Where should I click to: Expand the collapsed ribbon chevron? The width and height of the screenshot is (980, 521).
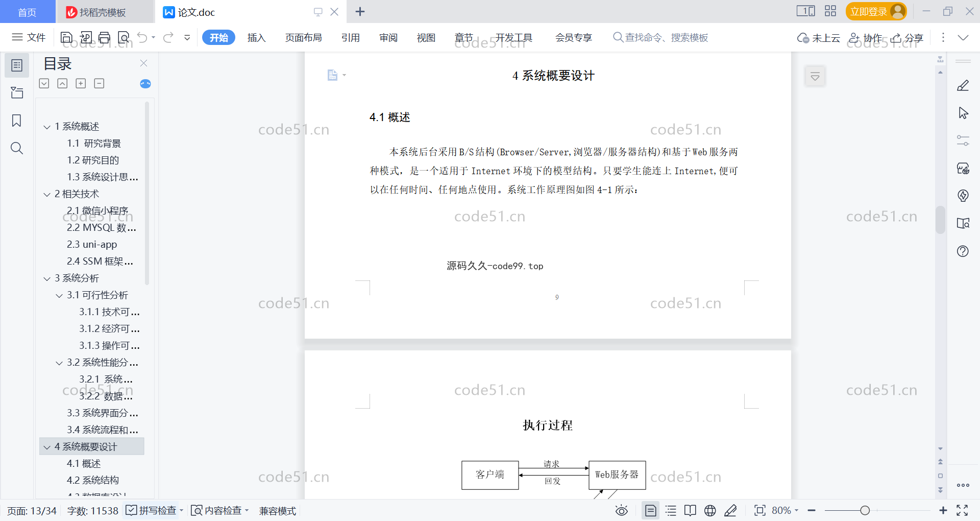pos(963,37)
